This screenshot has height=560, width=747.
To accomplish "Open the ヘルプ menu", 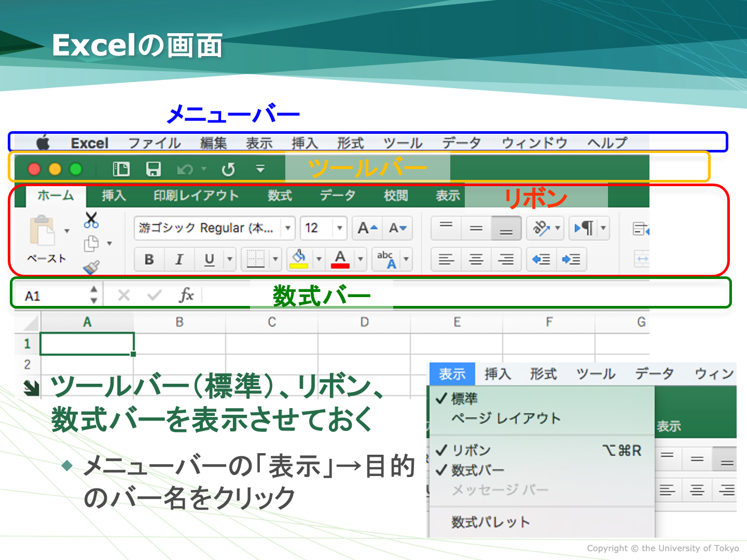I will [x=607, y=143].
